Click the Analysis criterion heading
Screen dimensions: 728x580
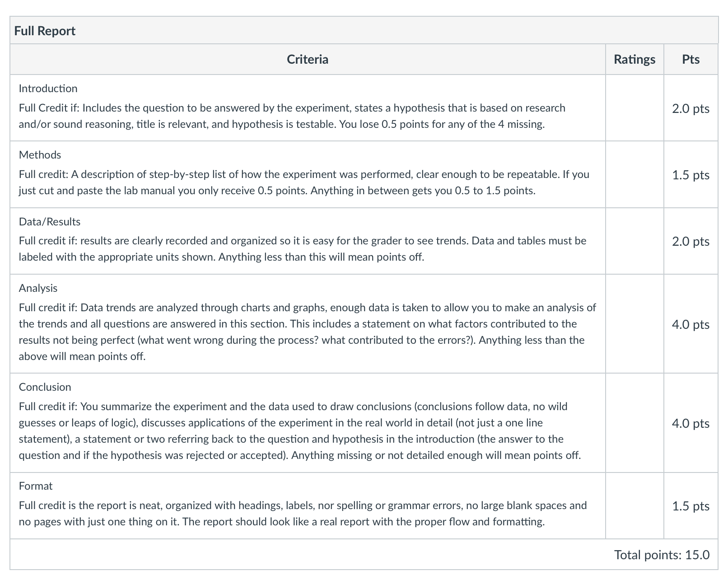[x=38, y=288]
